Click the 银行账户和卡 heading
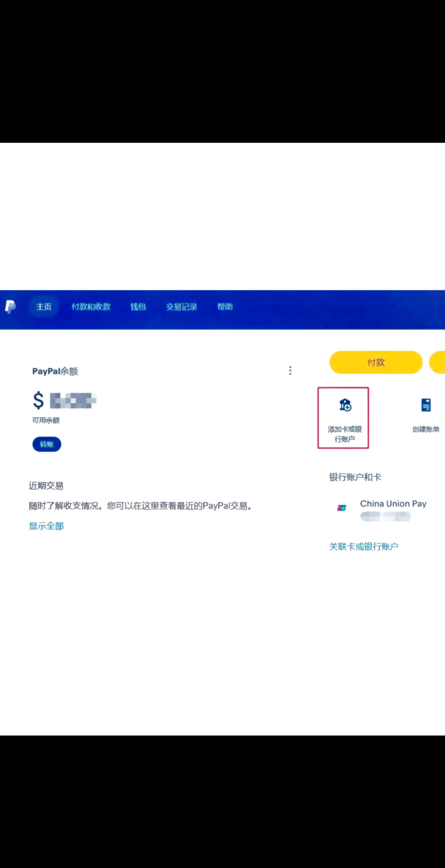This screenshot has width=445, height=868. 355,477
